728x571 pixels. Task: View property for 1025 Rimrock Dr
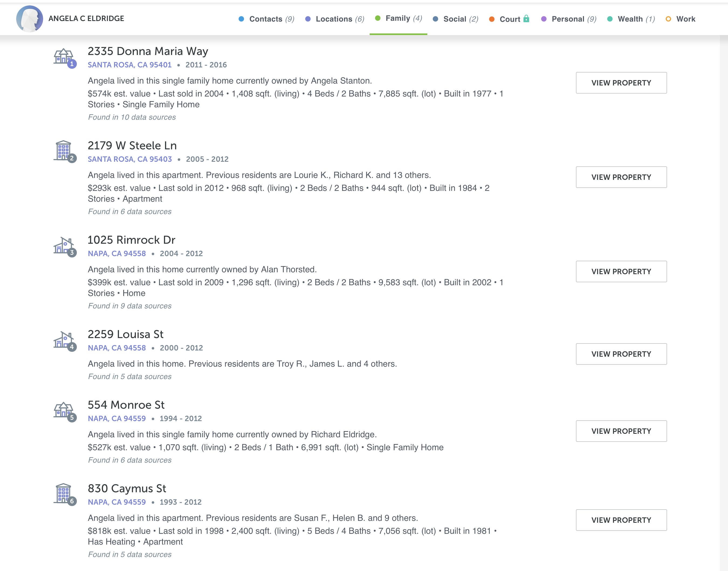click(621, 271)
